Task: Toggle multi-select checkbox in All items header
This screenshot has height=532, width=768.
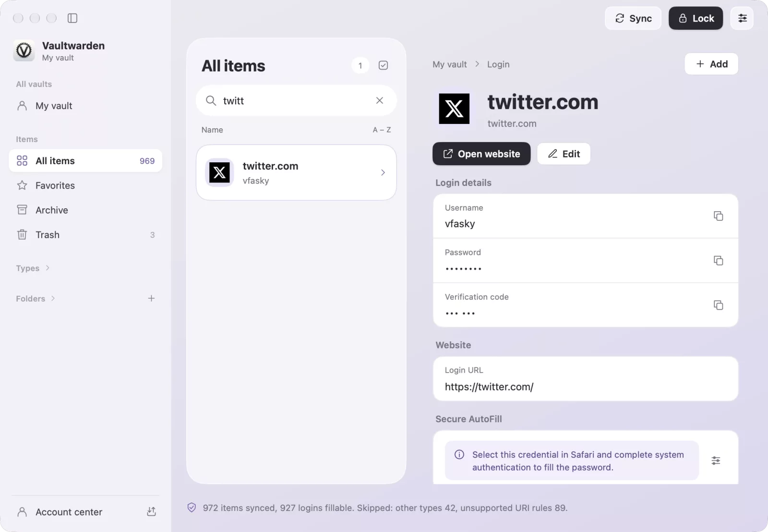Action: point(383,65)
